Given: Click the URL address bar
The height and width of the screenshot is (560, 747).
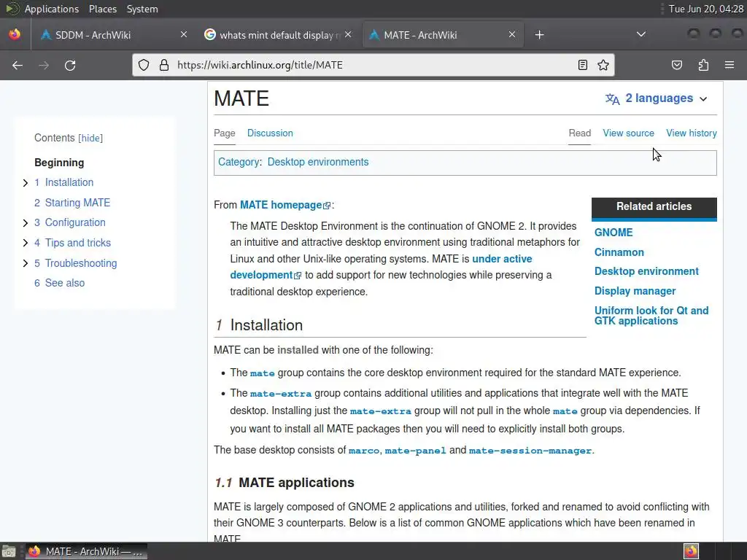Looking at the screenshot, I should point(373,65).
